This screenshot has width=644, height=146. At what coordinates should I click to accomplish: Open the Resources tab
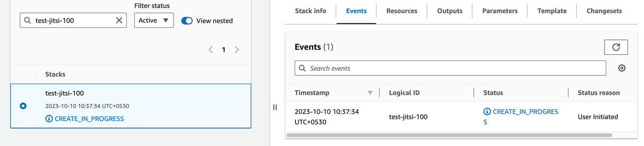pos(402,11)
